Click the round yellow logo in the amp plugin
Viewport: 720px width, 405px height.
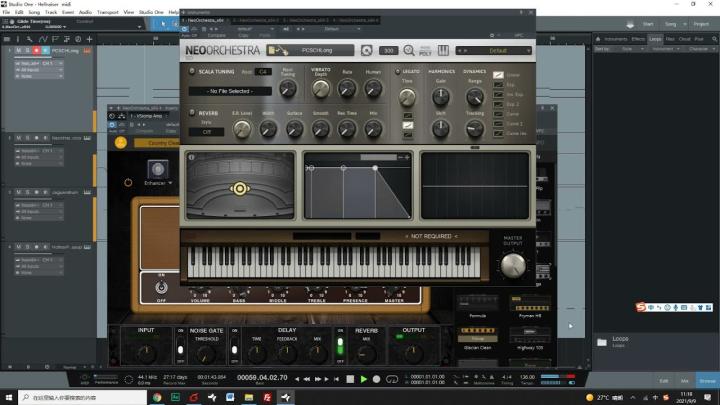click(121, 143)
